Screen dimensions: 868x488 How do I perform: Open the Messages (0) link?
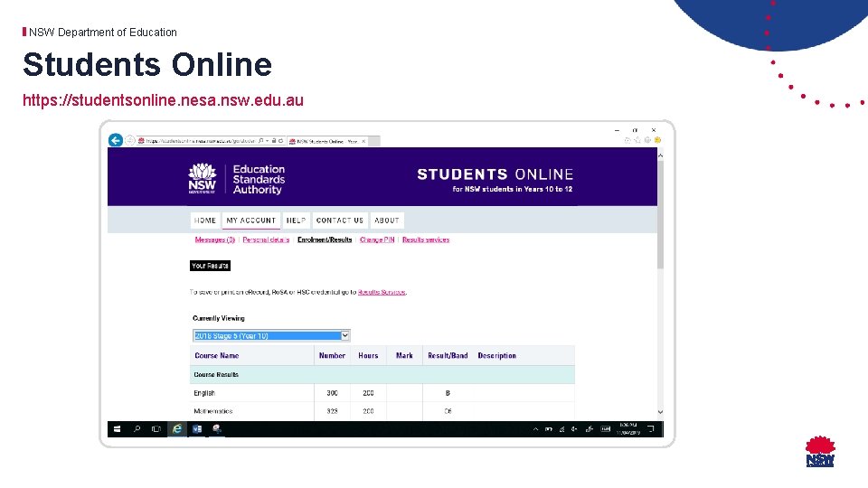215,239
